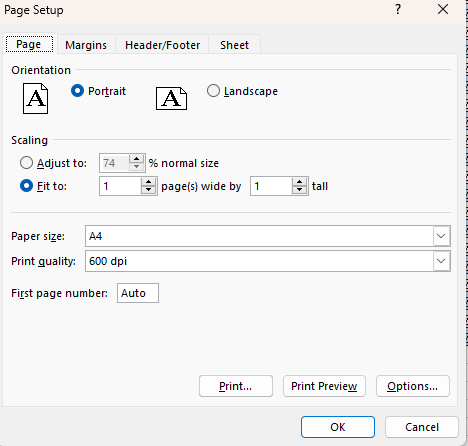The width and height of the screenshot is (468, 446).
Task: Dismiss dialog with Cancel button
Action: 422,427
